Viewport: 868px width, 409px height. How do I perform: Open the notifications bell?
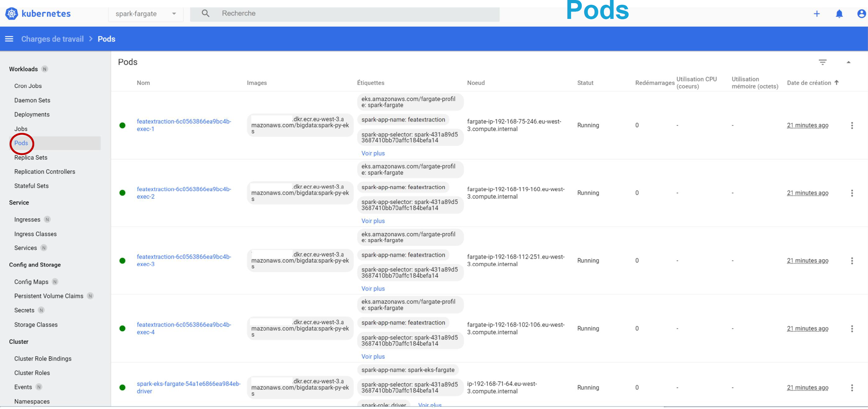click(839, 14)
